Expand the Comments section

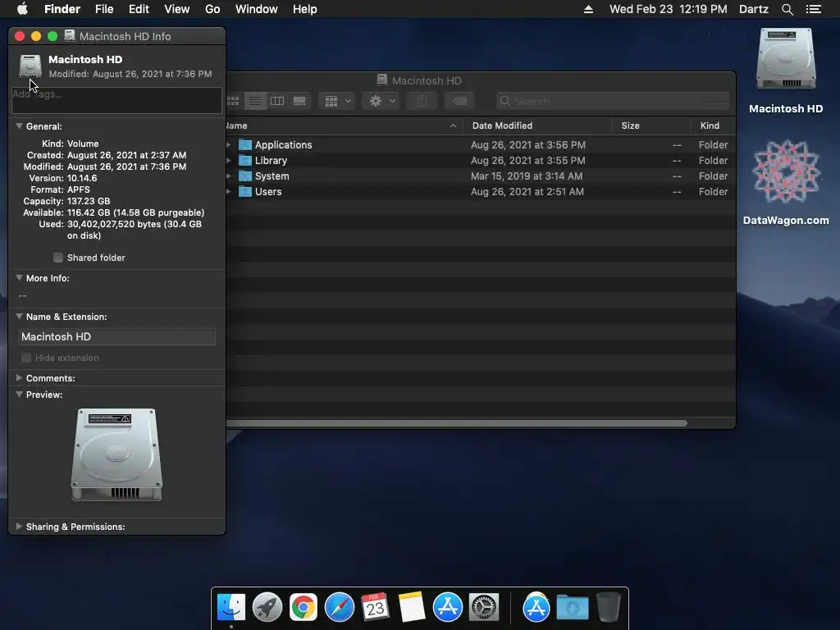click(x=20, y=378)
